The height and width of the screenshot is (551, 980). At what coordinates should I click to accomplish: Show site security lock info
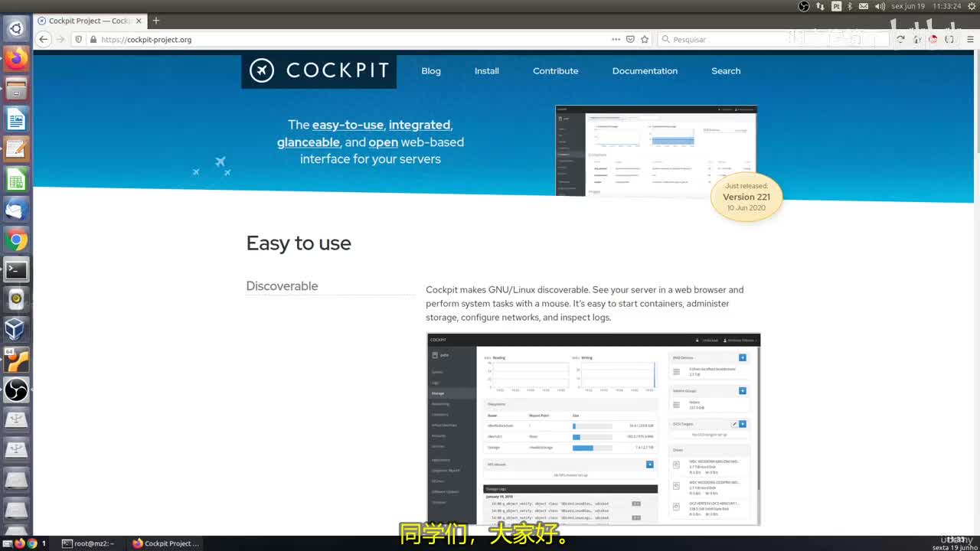[93, 39]
